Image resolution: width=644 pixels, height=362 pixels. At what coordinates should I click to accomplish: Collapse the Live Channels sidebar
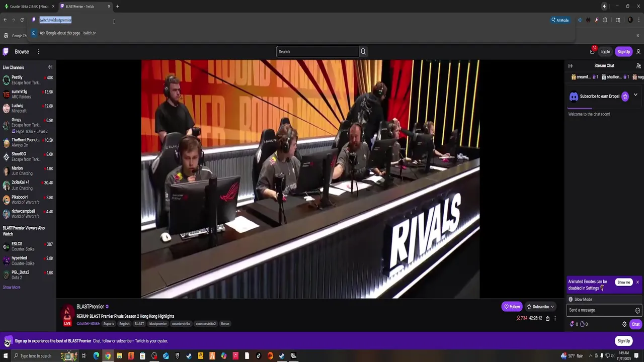(50, 67)
